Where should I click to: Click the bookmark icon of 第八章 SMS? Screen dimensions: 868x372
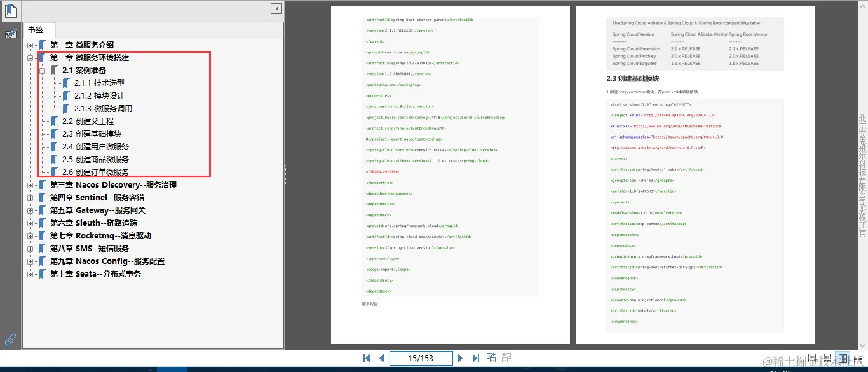[x=42, y=249]
